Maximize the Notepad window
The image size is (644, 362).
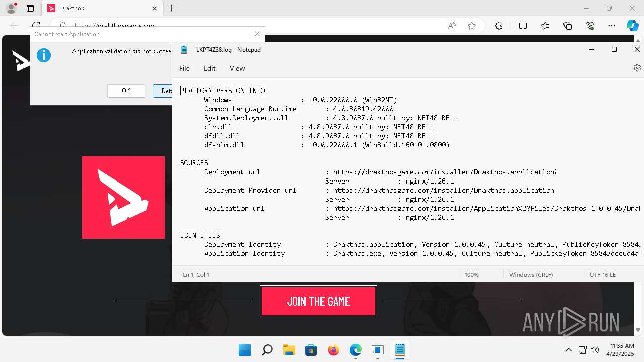614,49
